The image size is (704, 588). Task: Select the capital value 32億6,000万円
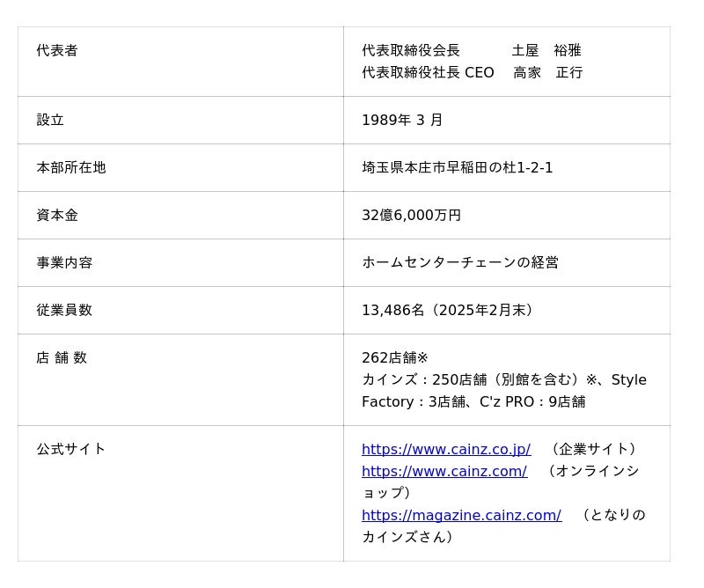click(411, 215)
